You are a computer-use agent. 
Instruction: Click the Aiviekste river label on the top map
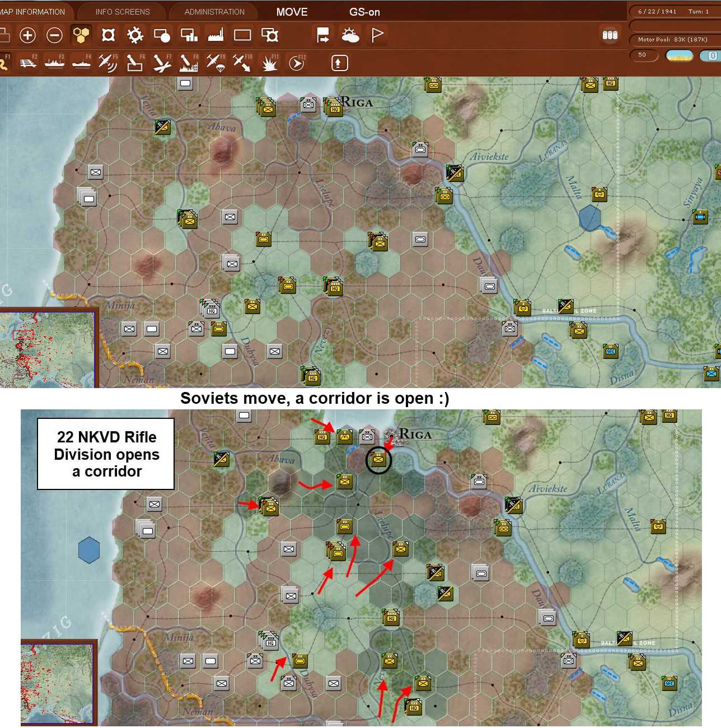[x=489, y=157]
